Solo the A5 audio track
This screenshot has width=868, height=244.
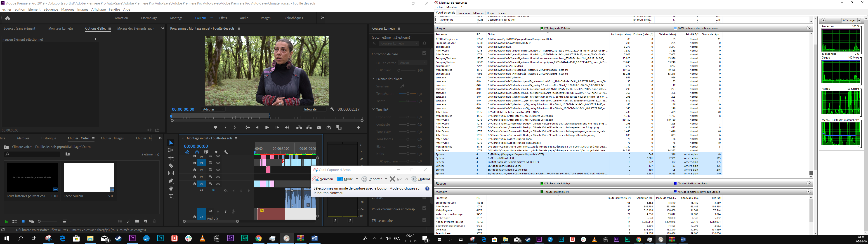click(x=225, y=212)
